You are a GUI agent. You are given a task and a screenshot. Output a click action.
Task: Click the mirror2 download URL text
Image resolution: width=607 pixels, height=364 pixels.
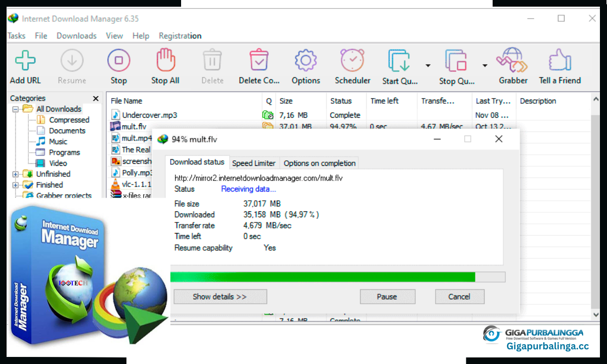coord(258,178)
